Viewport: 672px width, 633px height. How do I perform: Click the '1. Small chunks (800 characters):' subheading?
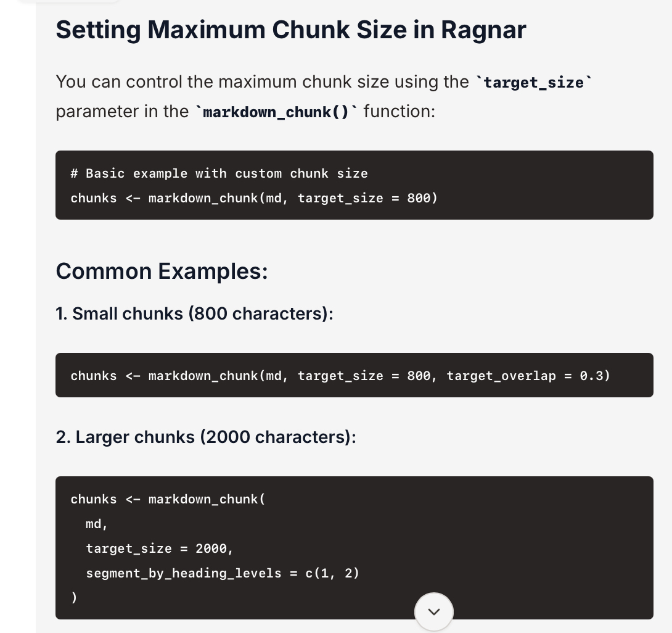(194, 313)
